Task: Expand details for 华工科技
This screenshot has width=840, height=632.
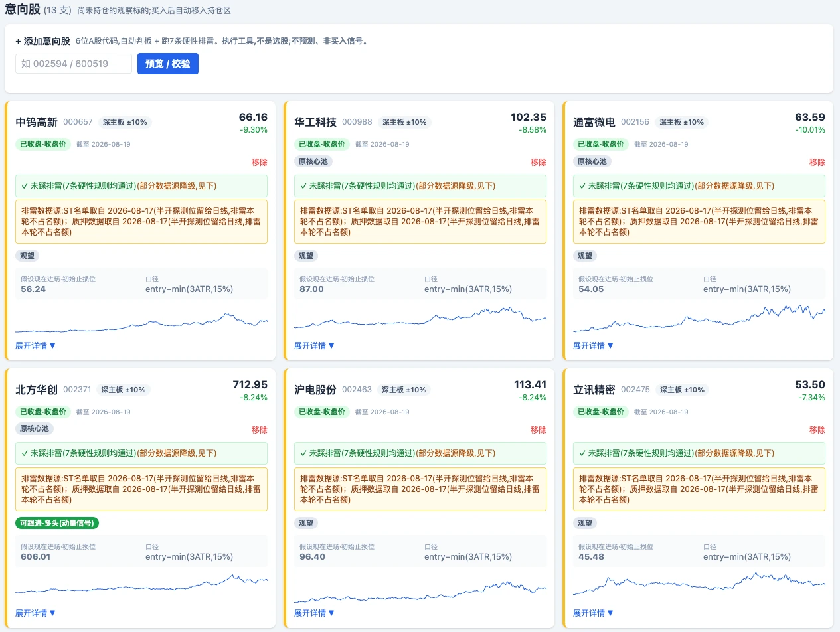Action: pos(315,345)
